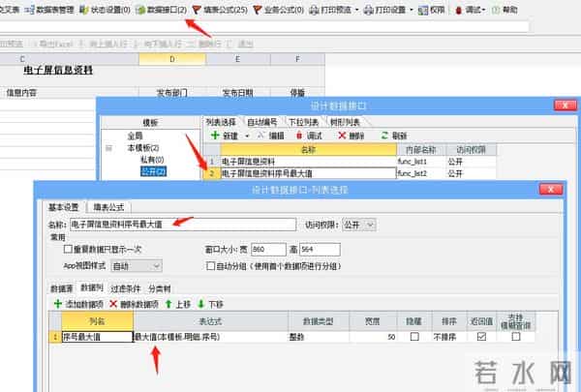Switch to 列表选择 tab
This screenshot has height=392, width=581.
point(221,122)
